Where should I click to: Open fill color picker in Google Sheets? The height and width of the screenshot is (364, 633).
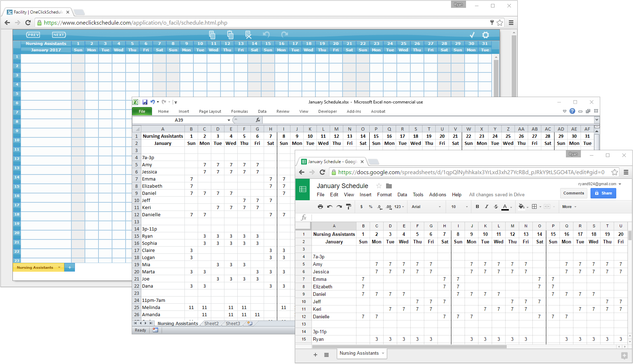point(523,207)
